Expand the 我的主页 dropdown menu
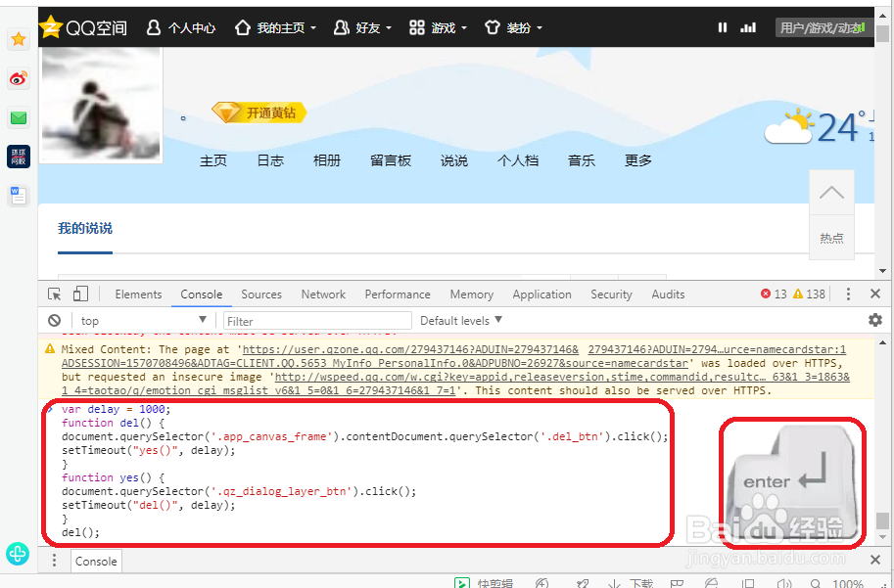This screenshot has height=588, width=894. (275, 28)
